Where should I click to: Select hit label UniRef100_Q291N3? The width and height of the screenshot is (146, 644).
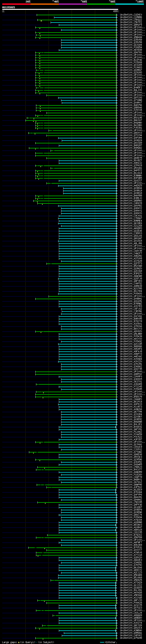pyautogui.click(x=131, y=72)
